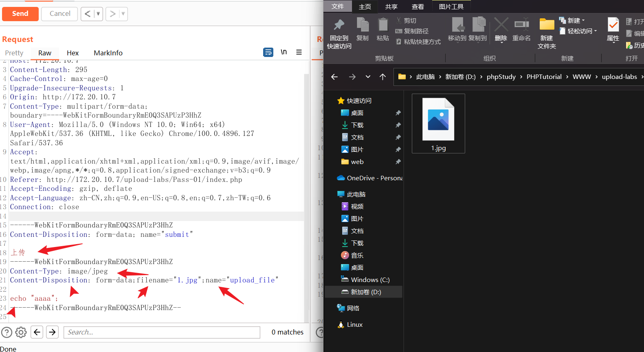Select the 1.jpg file thumbnail
Viewport: 644px width, 352px height.
[438, 124]
